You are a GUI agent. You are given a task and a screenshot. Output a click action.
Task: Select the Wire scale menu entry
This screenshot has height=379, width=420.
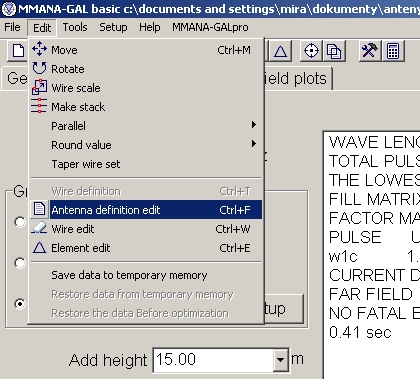coord(146,88)
